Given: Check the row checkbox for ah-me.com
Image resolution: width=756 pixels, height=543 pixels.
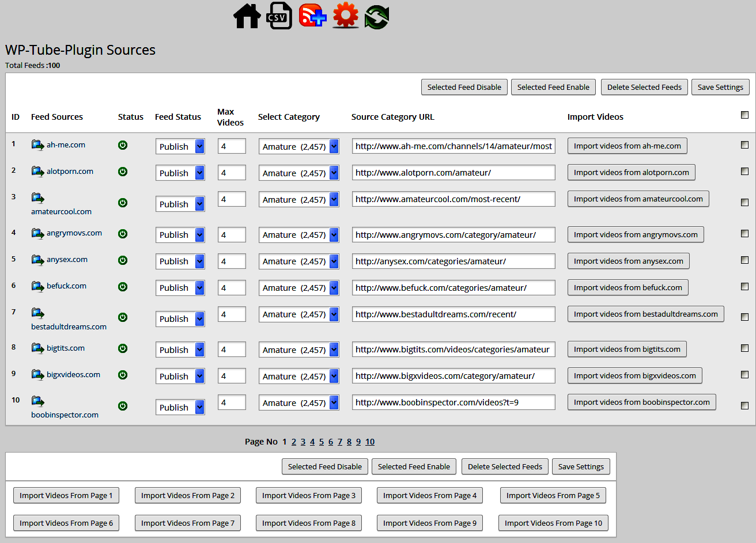Looking at the screenshot, I should point(744,145).
